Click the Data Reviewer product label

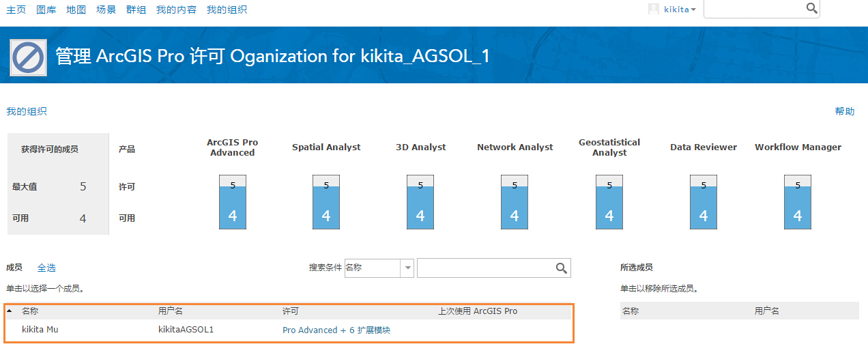click(704, 147)
